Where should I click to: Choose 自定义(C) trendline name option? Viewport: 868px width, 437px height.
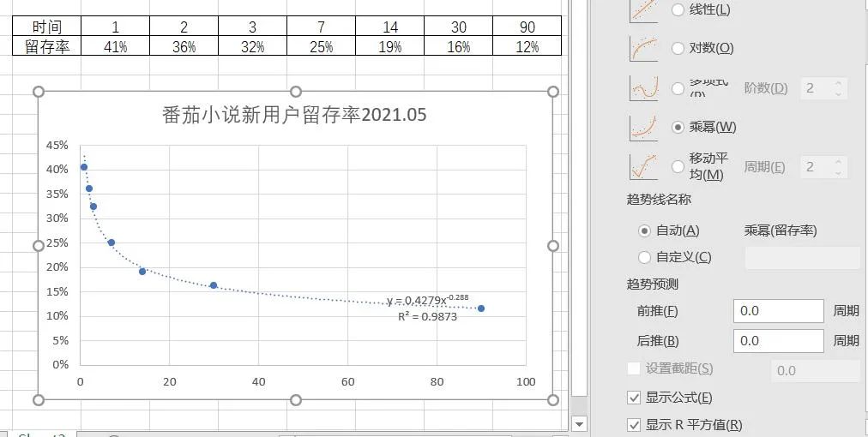pyautogui.click(x=644, y=257)
